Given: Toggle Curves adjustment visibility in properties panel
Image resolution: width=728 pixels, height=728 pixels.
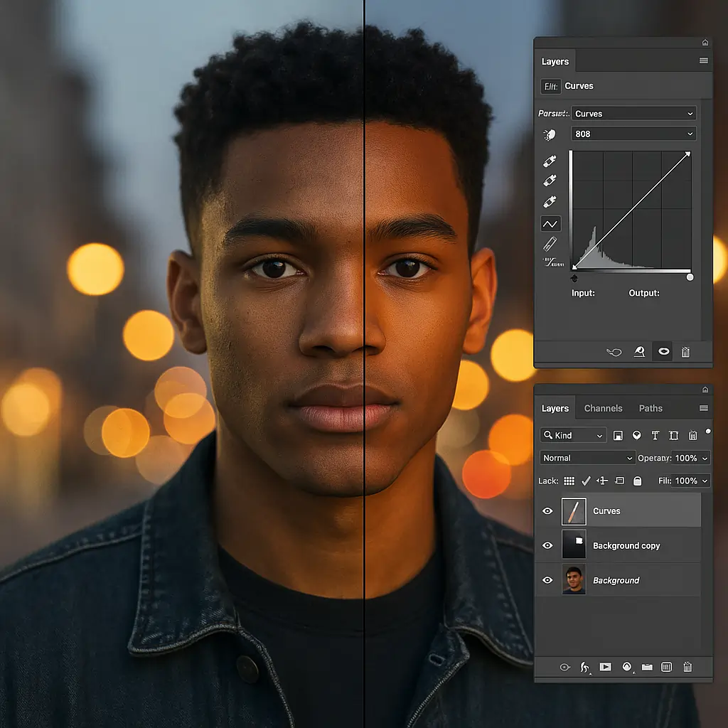Looking at the screenshot, I should point(664,351).
